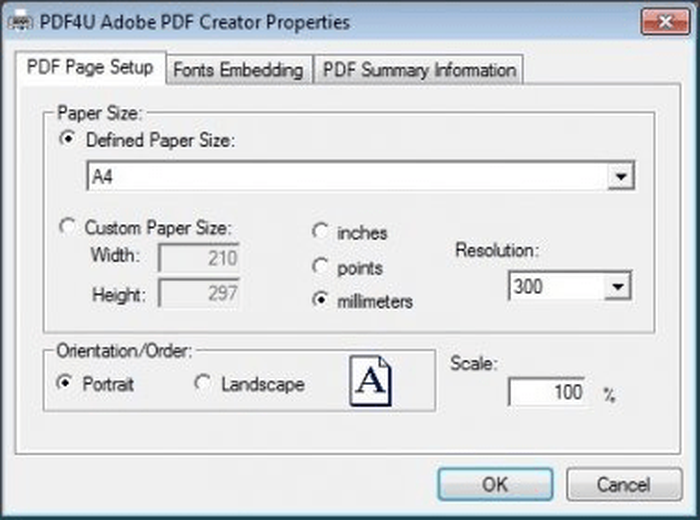Set orientation to Portrait

(65, 383)
